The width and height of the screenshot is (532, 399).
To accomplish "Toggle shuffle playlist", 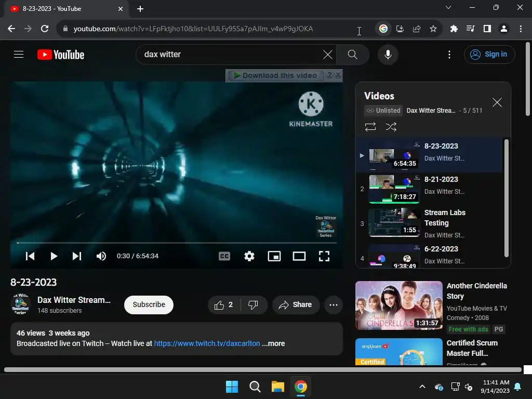I will (391, 127).
